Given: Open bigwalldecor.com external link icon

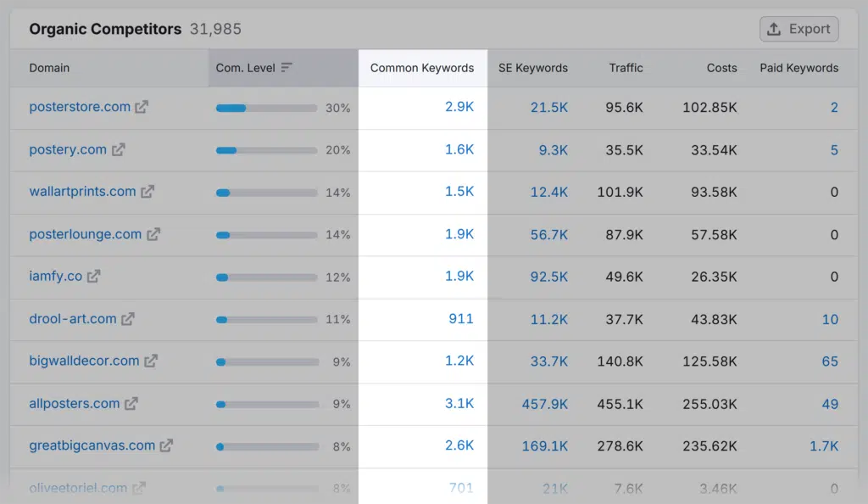Looking at the screenshot, I should 151,361.
